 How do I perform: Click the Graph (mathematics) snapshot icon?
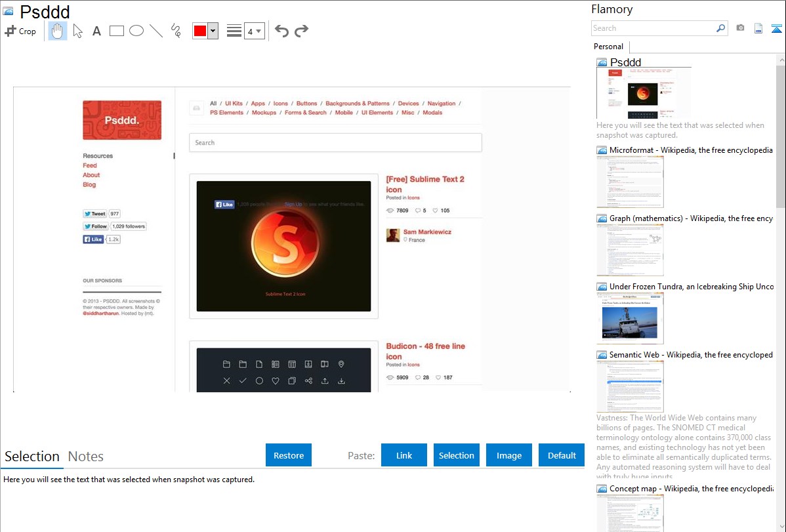pos(602,218)
